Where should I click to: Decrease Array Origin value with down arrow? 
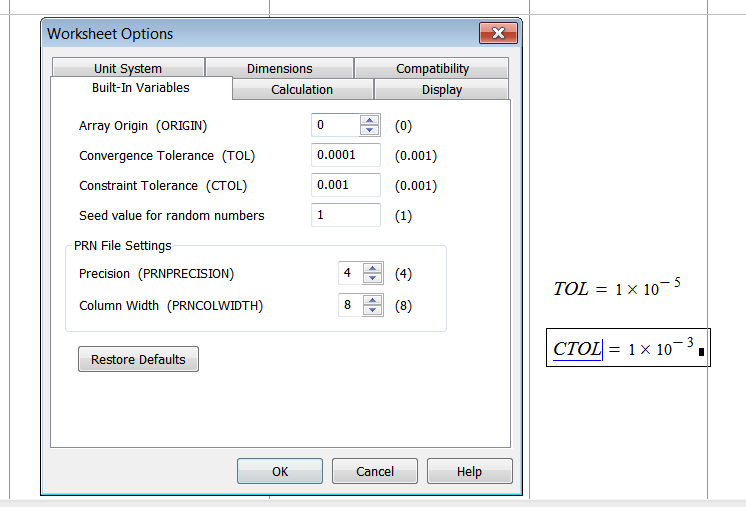370,130
